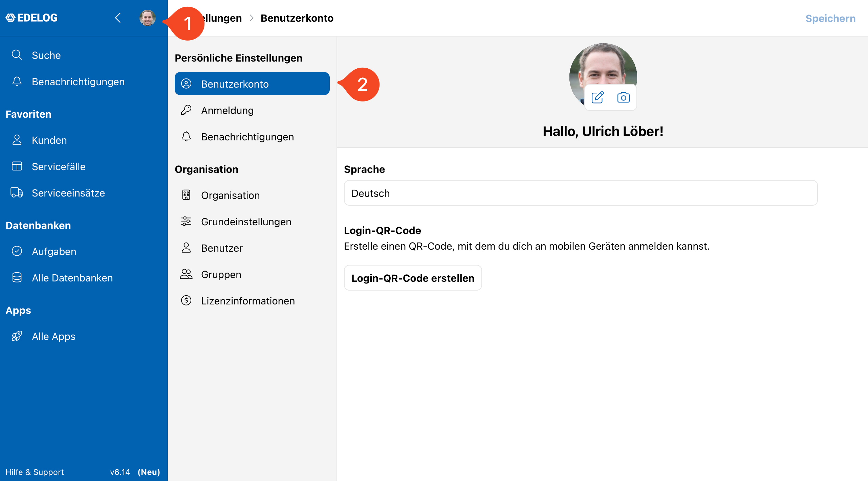Click the camera icon on the profile photo
868x481 pixels.
[x=624, y=97]
